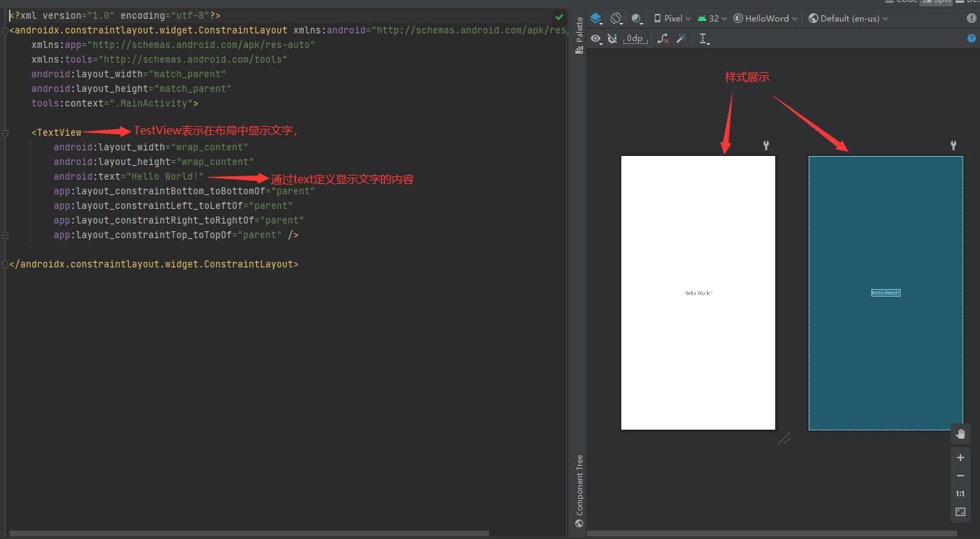Open the API 32 version dropdown
Viewport: 980px width, 539px height.
tap(712, 19)
